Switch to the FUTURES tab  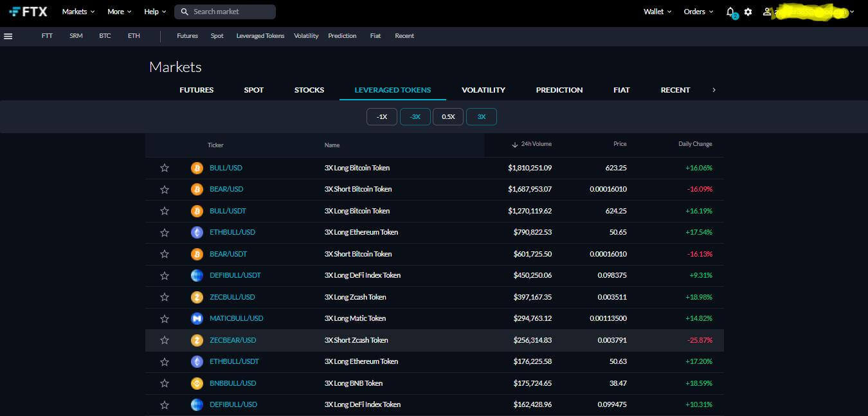(197, 90)
